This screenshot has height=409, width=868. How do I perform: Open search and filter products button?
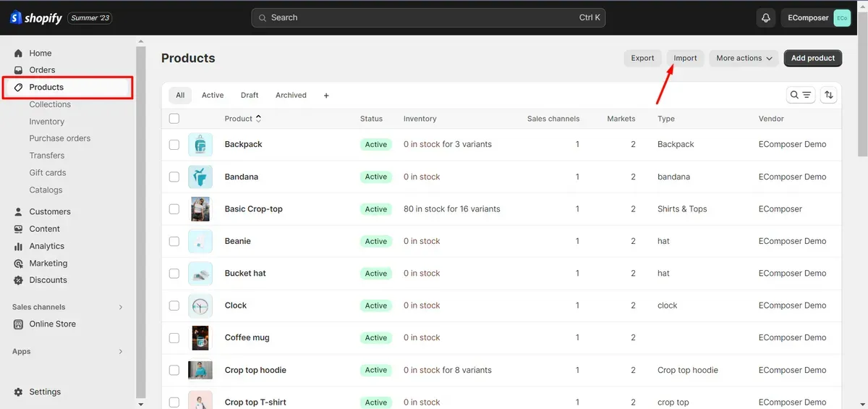[x=801, y=95]
